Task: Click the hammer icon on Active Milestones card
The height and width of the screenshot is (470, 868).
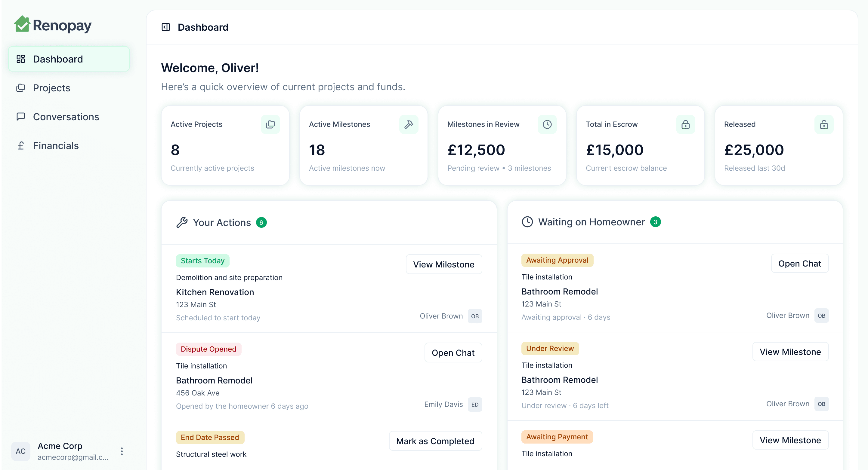Action: click(x=409, y=124)
